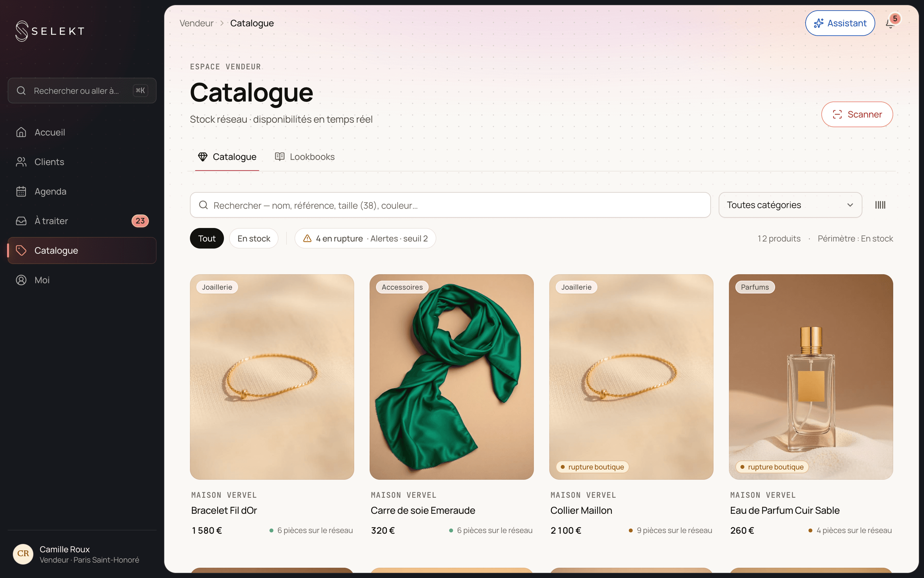The image size is (924, 578).
Task: Open the Collier Maillon product image
Action: click(631, 377)
